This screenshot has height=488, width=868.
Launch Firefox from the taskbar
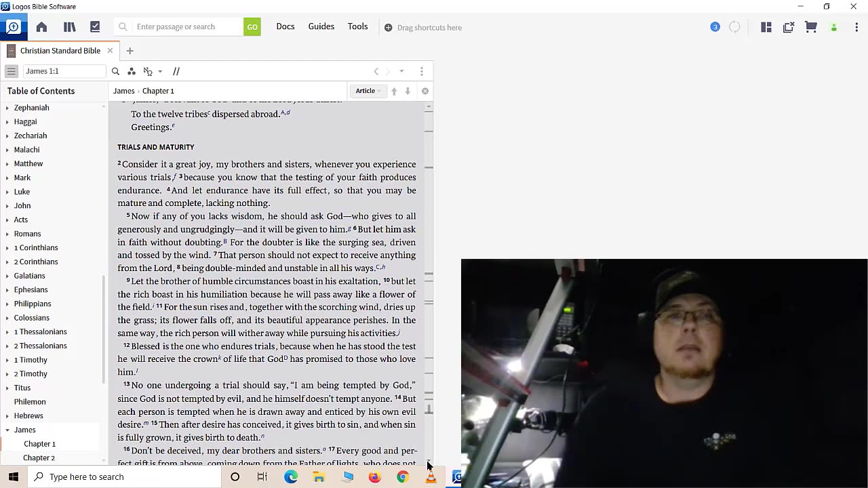coord(374,477)
